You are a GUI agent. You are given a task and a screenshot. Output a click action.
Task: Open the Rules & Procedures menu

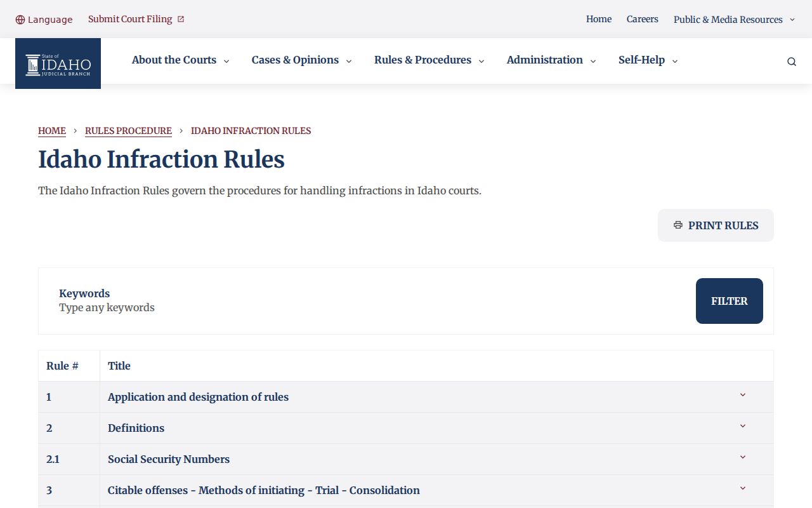tap(429, 60)
